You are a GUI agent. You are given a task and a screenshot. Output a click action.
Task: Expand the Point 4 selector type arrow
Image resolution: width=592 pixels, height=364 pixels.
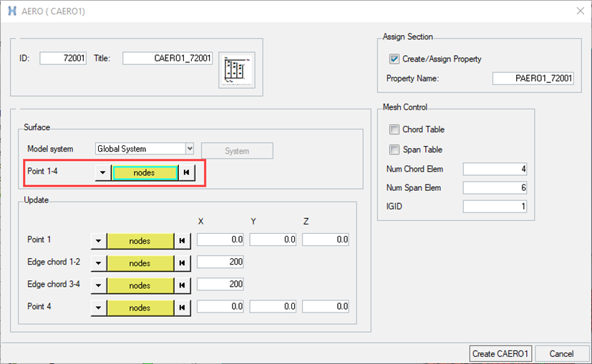(99, 308)
